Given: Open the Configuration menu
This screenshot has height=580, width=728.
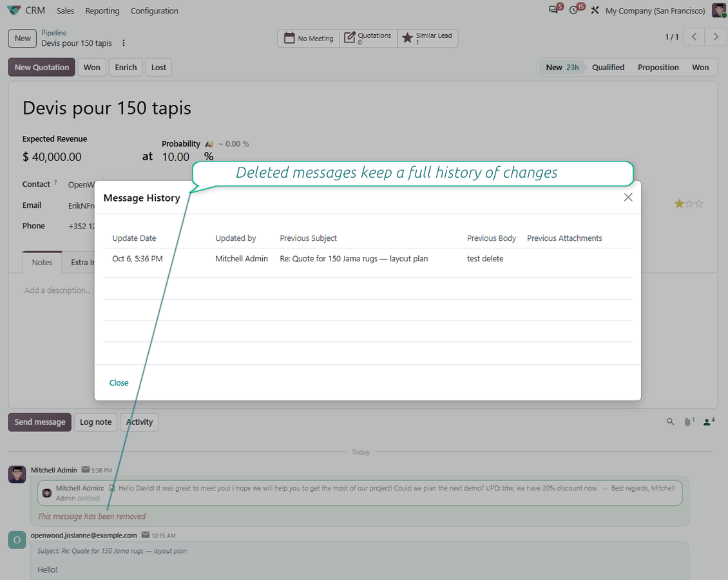Looking at the screenshot, I should (154, 11).
